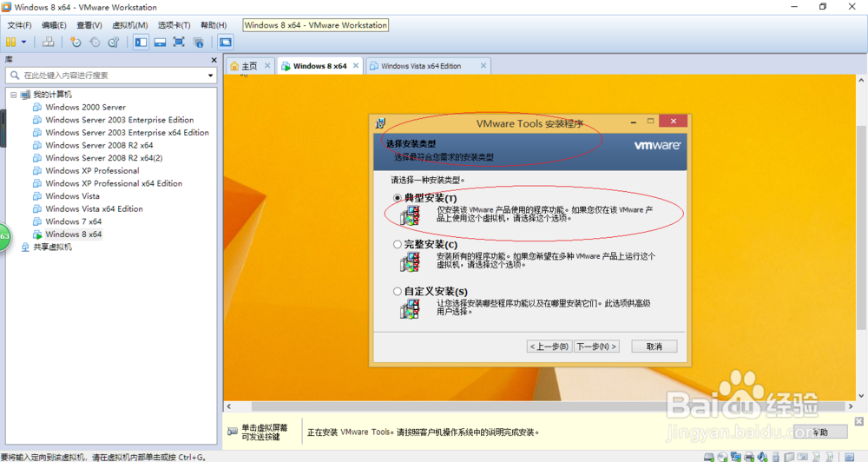Image resolution: width=868 pixels, height=462 pixels.
Task: Click complete install package icon
Action: 411,262
